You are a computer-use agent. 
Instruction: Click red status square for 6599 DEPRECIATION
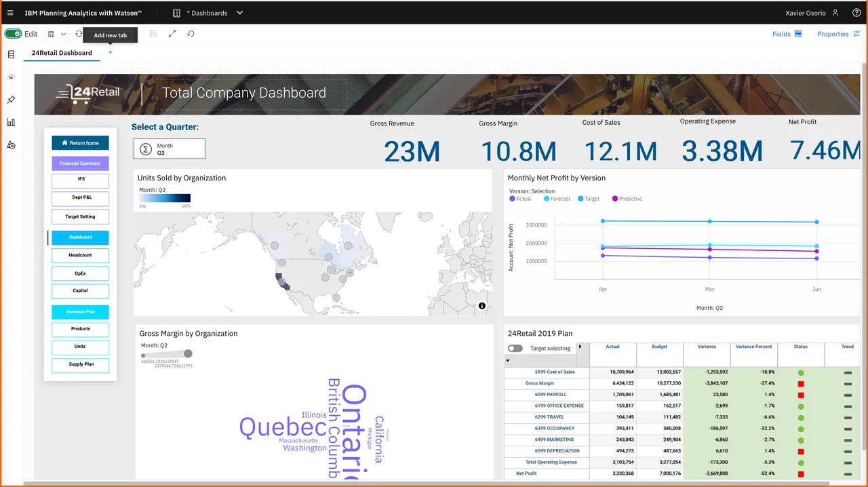[801, 451]
